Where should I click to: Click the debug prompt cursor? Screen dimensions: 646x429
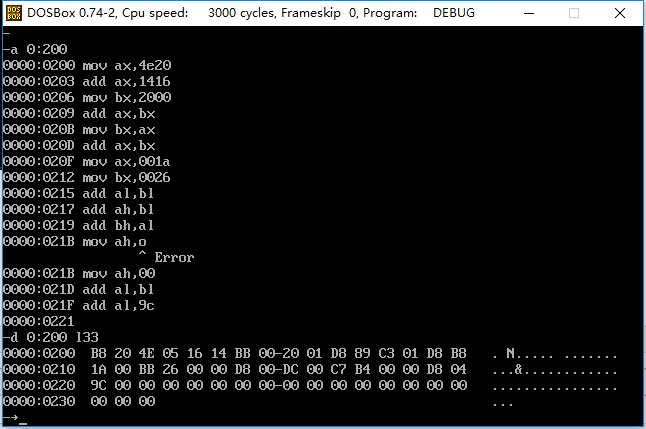tap(23, 423)
